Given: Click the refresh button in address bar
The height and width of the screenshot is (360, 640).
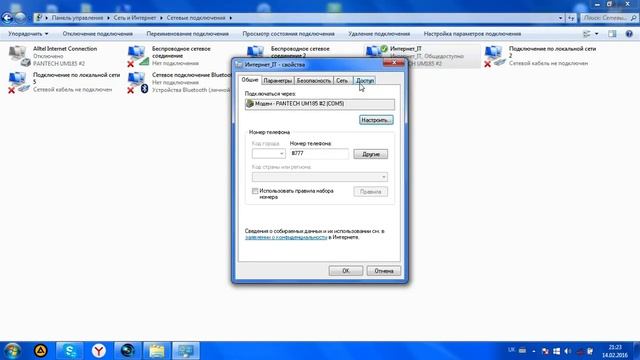Looking at the screenshot, I should point(571,18).
